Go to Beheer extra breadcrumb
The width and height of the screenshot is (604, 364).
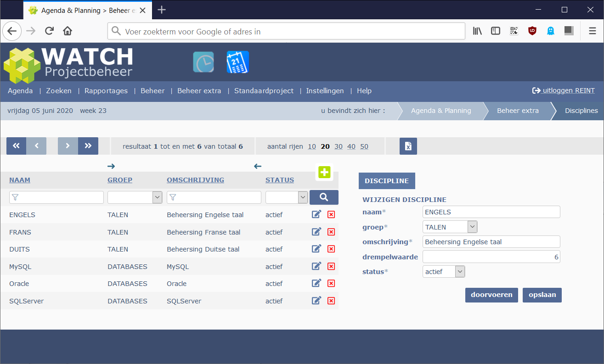(518, 111)
